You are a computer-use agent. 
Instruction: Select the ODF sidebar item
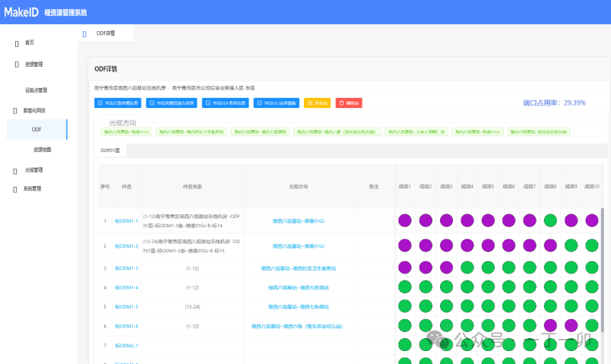(x=36, y=129)
